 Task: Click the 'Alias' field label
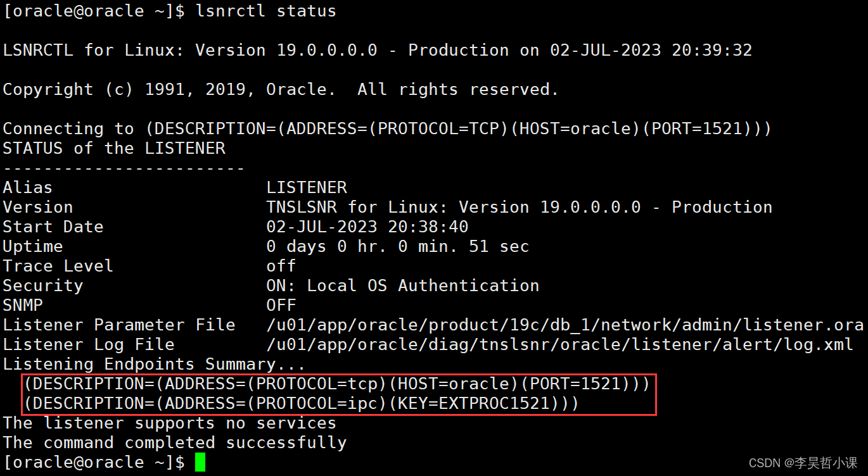click(x=28, y=188)
